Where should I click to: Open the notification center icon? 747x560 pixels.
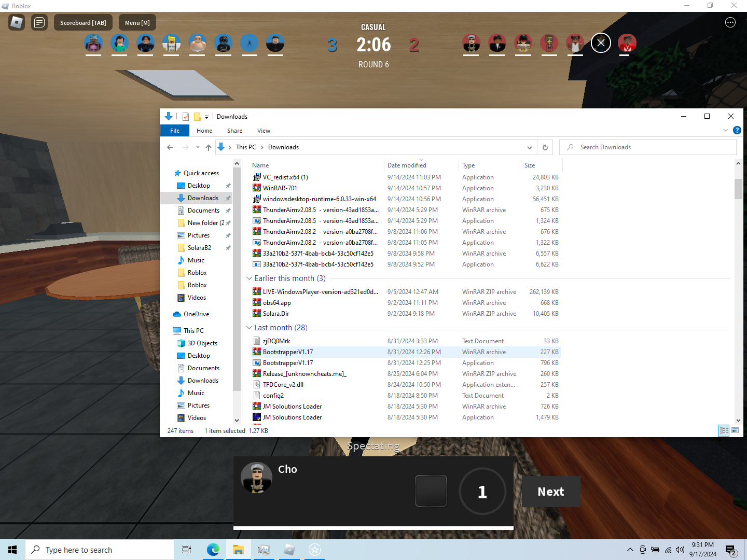(x=731, y=550)
